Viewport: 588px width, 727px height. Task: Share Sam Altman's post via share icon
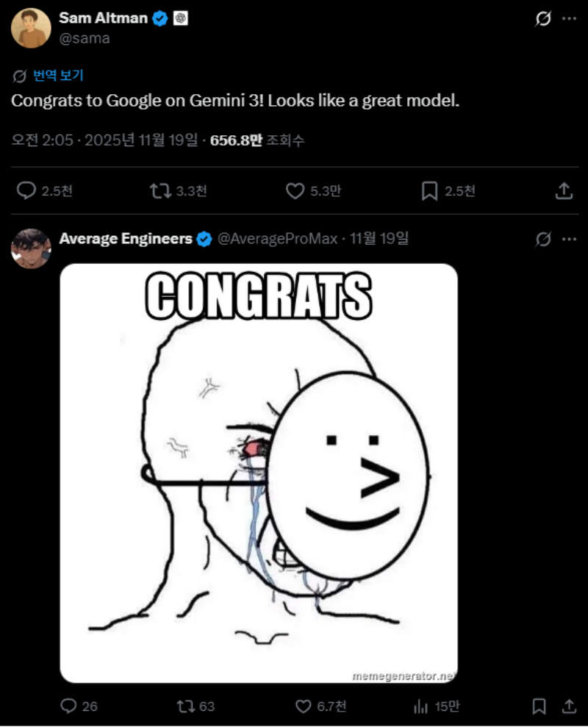click(x=563, y=191)
